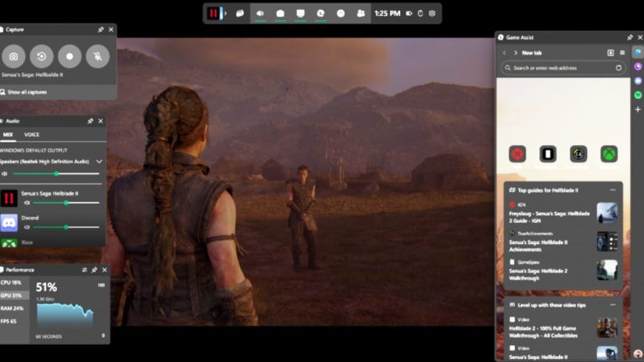Screen dimensions: 644x362
Task: Start recording with the round record button
Action: (x=70, y=56)
